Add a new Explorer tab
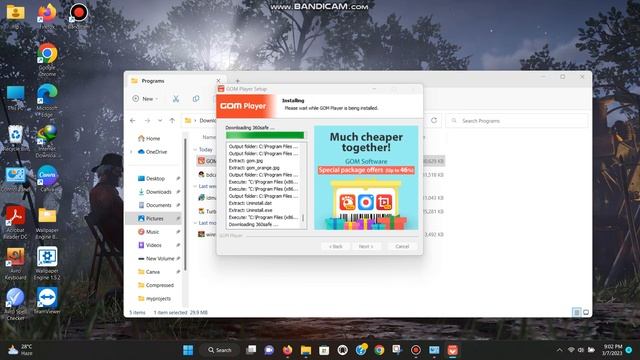Image resolution: width=640 pixels, height=360 pixels. coord(238,81)
